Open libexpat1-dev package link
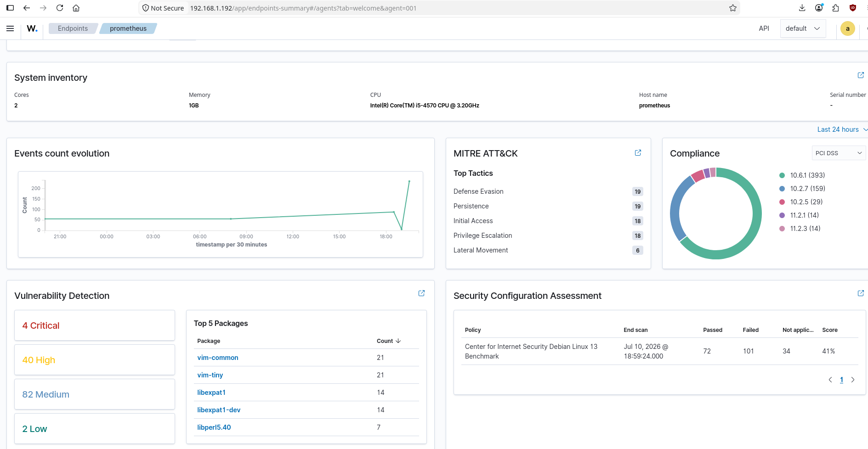This screenshot has width=868, height=449. click(x=219, y=410)
